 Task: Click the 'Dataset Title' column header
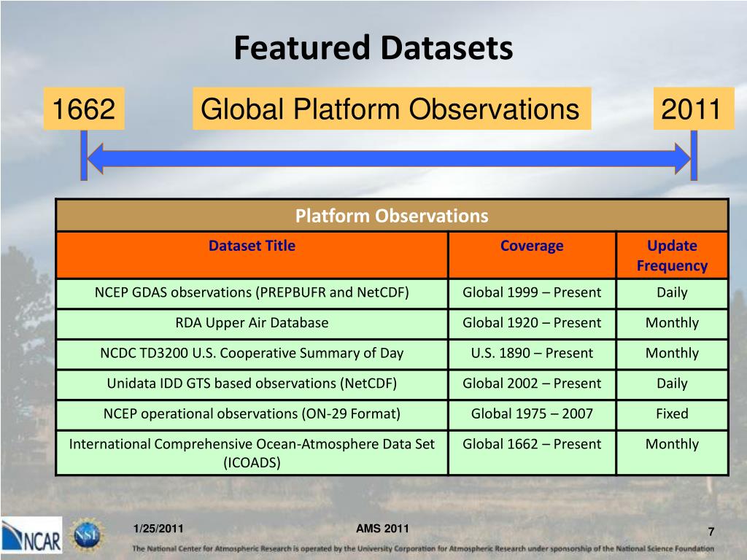click(x=252, y=255)
